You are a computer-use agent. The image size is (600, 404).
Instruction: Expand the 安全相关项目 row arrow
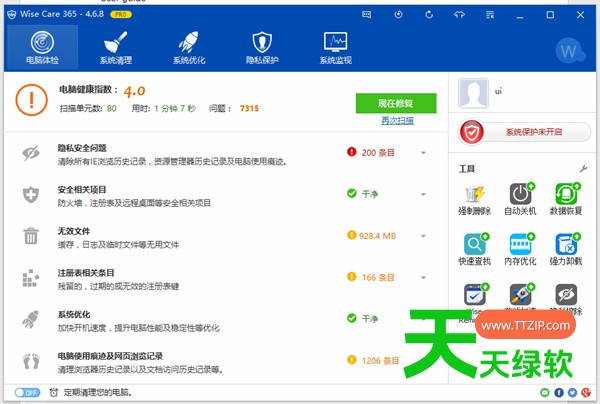pos(423,194)
